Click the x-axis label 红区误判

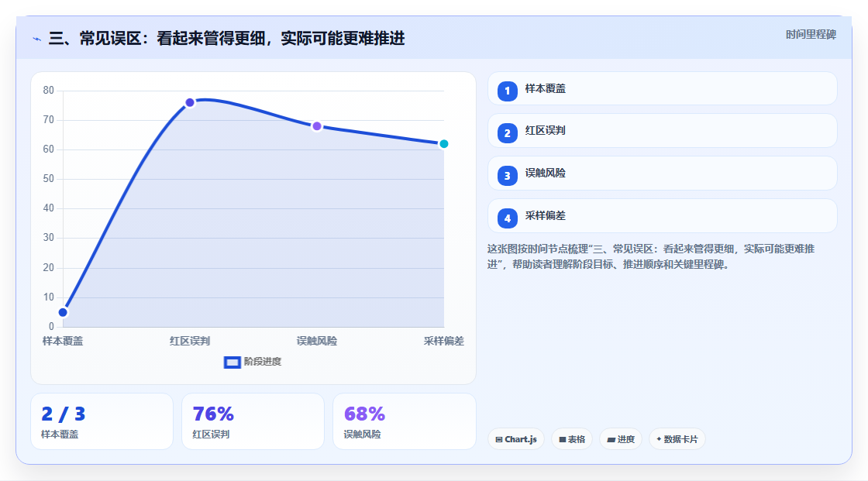pos(190,341)
